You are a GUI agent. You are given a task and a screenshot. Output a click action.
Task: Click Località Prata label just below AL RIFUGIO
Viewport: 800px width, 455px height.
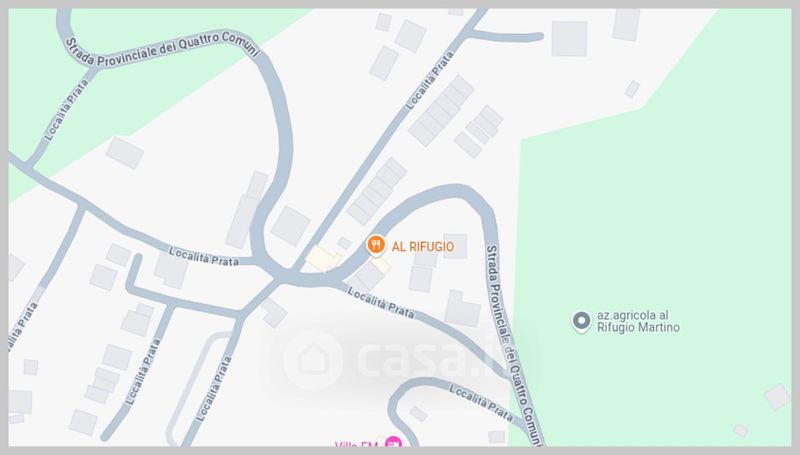381,302
